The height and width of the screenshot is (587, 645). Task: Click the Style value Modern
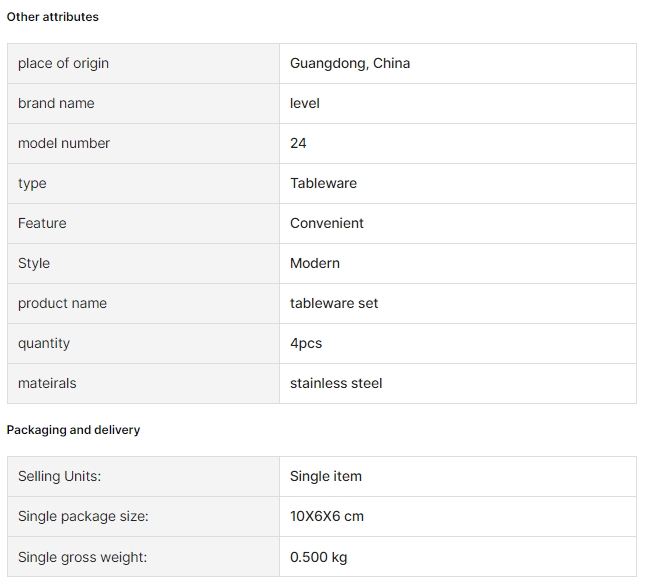coord(315,263)
